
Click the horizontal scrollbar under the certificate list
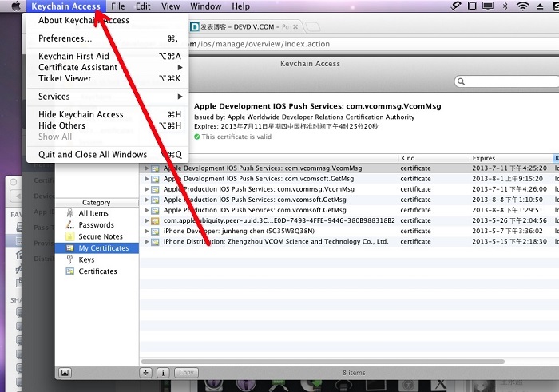pyautogui.click(x=323, y=362)
